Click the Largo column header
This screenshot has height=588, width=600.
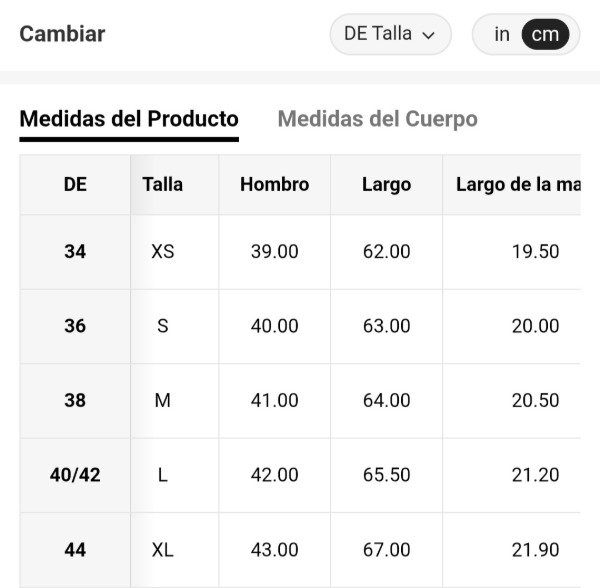[x=386, y=184]
